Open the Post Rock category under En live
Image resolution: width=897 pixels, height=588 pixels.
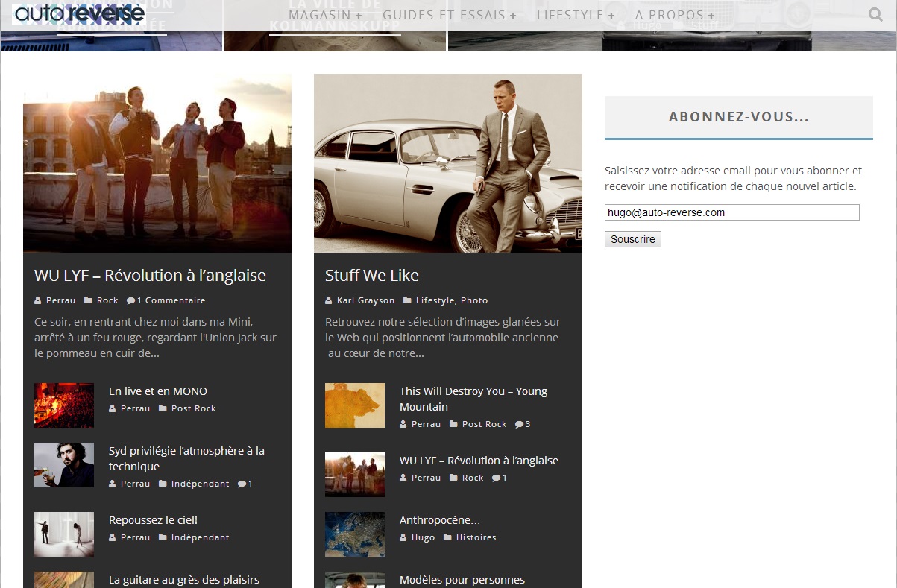coord(193,408)
